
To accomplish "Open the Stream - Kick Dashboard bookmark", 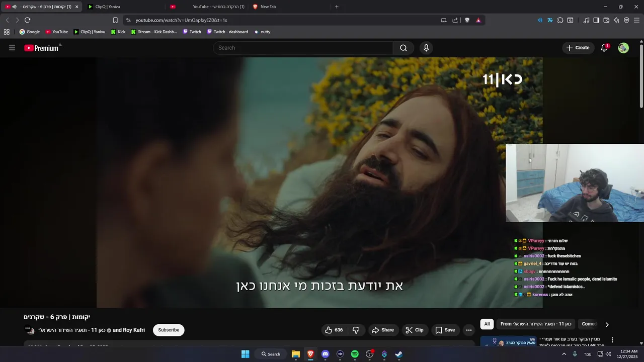I will pyautogui.click(x=153, y=32).
